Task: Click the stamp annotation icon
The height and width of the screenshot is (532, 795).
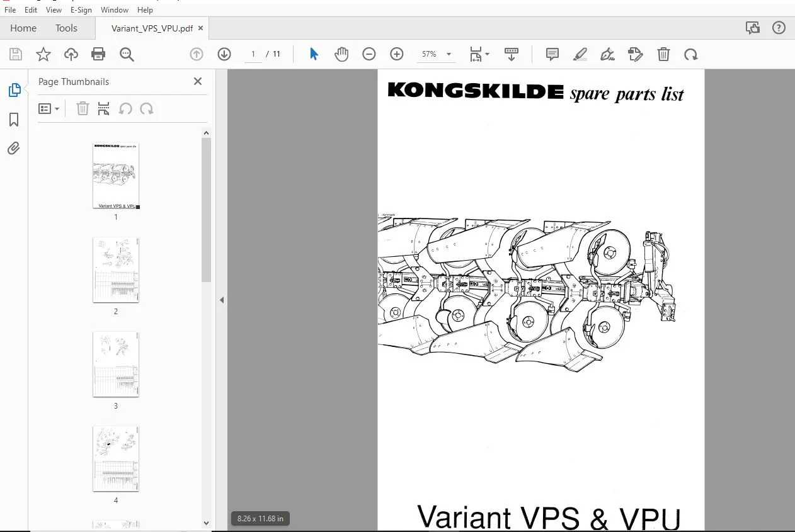Action: pyautogui.click(x=636, y=54)
